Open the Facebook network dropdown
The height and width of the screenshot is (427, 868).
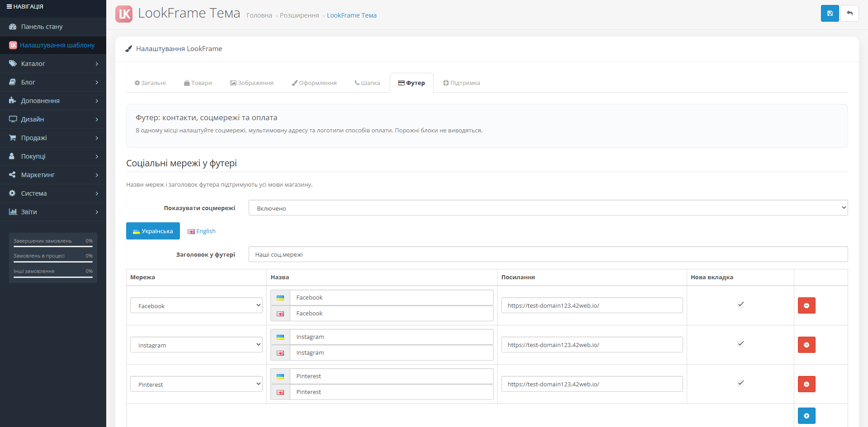tap(196, 305)
